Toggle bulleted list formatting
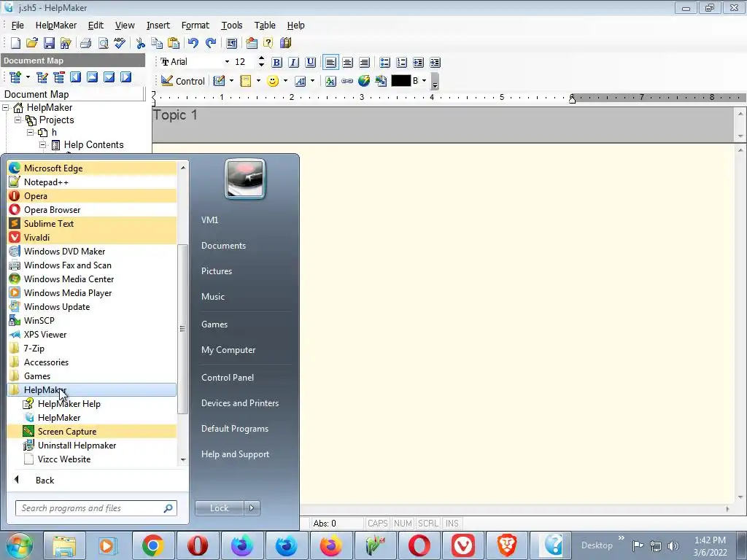Screen dimensions: 747x560 (385, 63)
